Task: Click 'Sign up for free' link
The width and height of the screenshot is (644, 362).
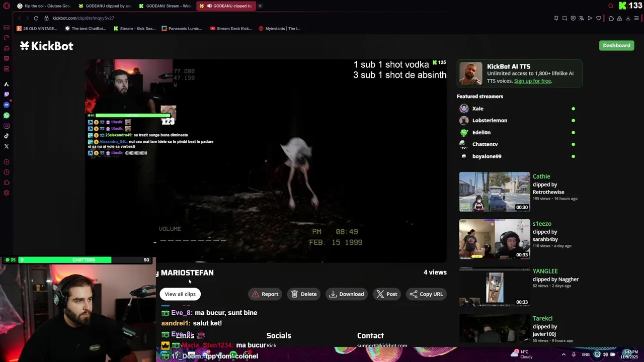Action: pos(532,81)
